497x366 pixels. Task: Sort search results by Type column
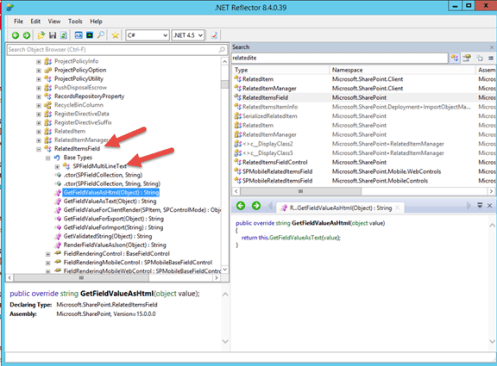(281, 70)
